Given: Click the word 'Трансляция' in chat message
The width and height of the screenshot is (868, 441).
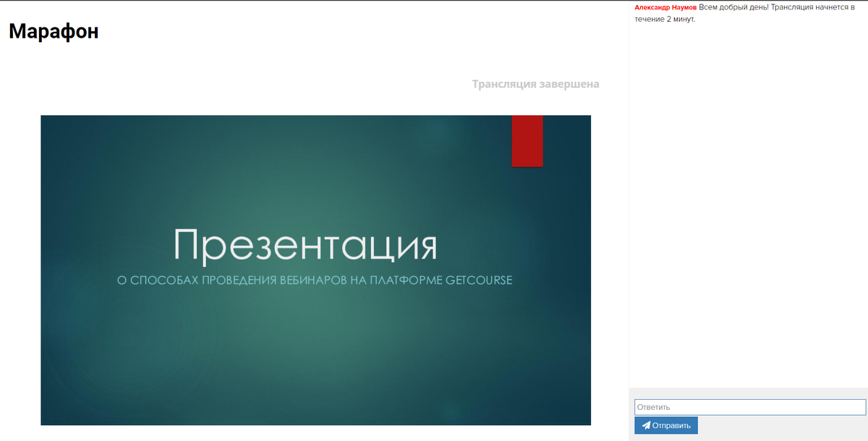Looking at the screenshot, I should [x=796, y=7].
